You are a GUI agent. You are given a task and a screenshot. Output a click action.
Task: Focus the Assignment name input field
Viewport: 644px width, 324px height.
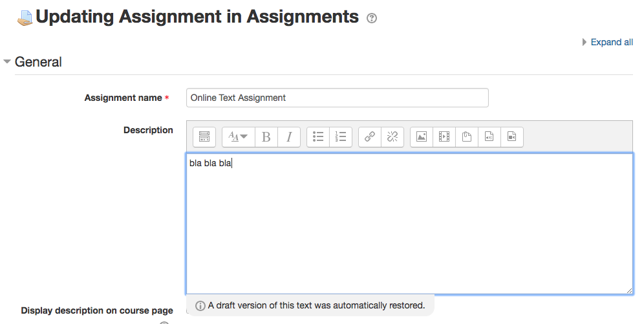[338, 98]
